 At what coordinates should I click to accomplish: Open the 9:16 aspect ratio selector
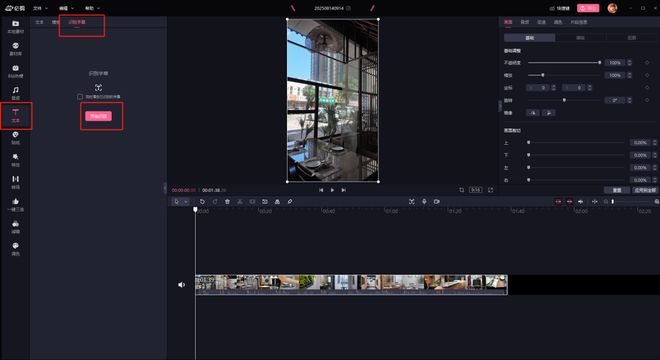point(476,190)
